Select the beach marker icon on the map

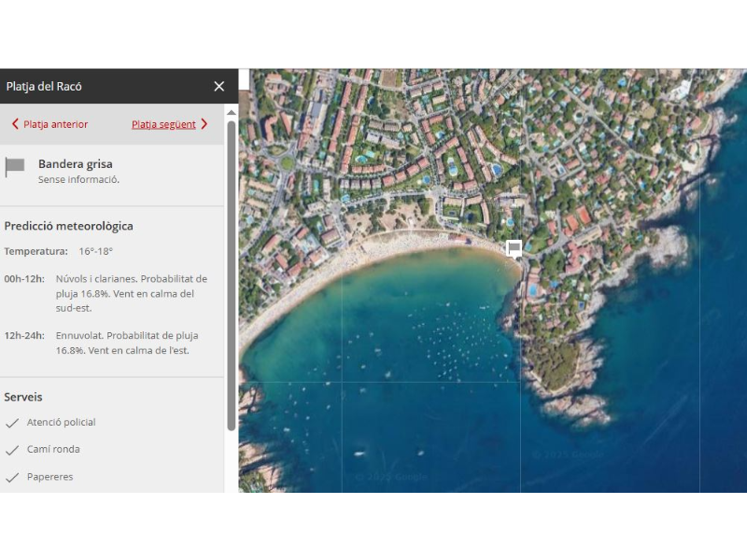514,247
